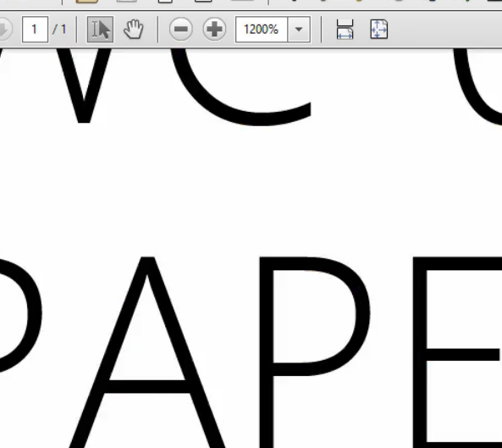Go to the next page with the grayed arrow
This screenshot has width=502, height=448.
coord(4,30)
